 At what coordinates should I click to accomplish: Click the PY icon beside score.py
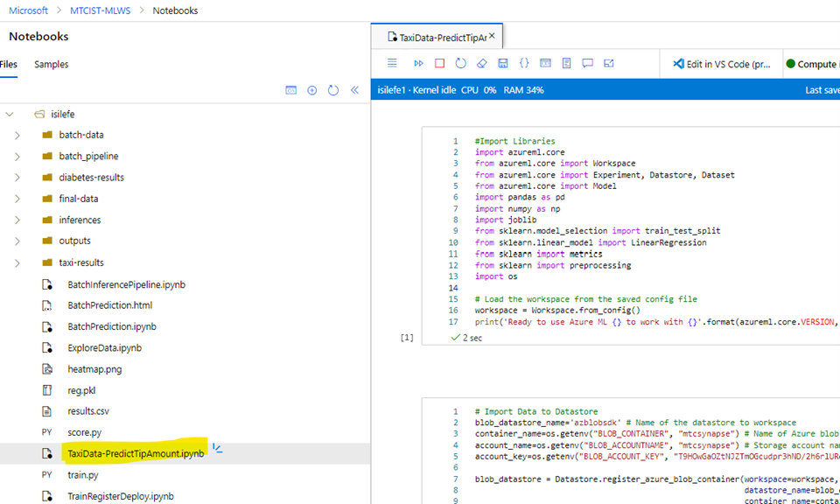click(47, 432)
